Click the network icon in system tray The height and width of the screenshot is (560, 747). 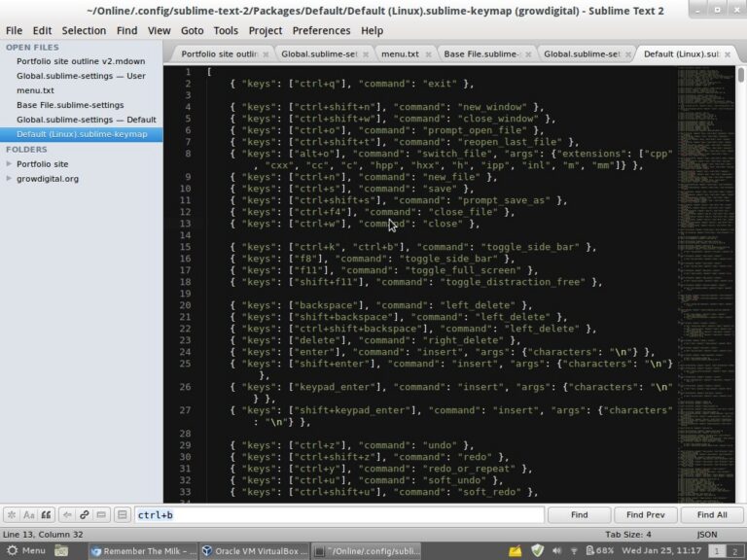pyautogui.click(x=575, y=550)
